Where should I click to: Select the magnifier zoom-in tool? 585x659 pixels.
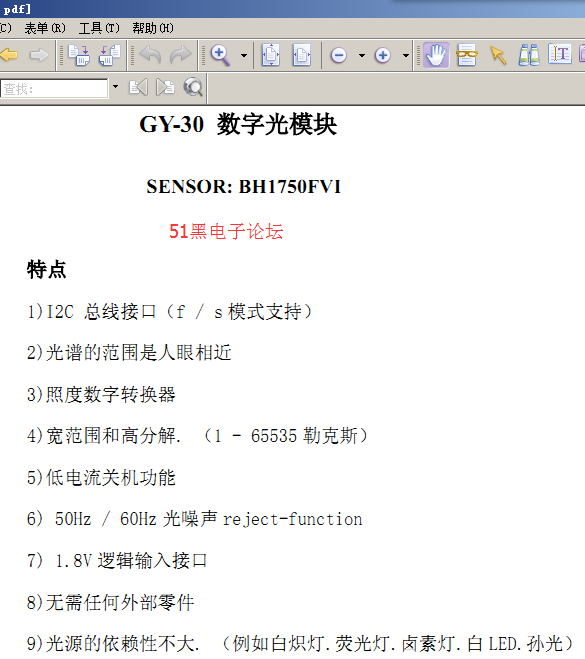[x=221, y=55]
